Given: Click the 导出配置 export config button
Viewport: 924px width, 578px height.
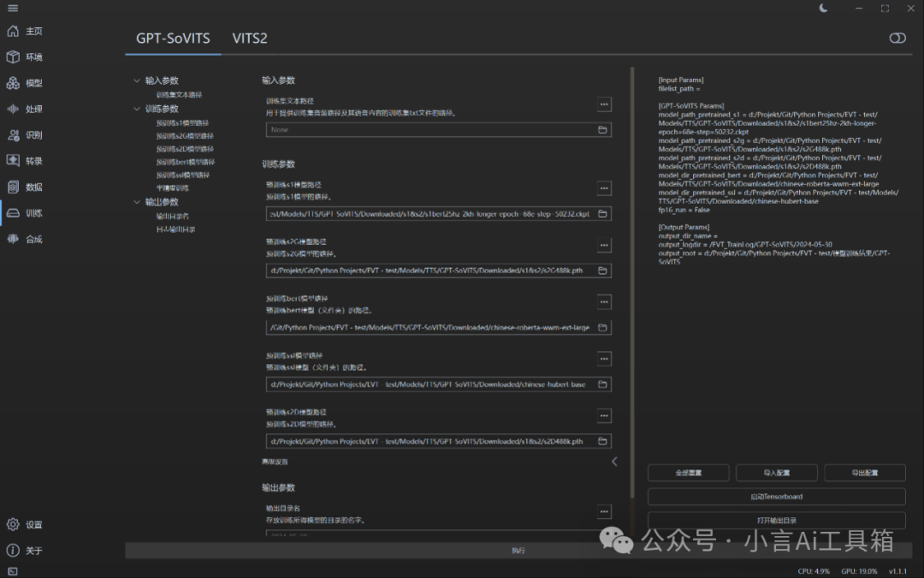Looking at the screenshot, I should tap(865, 473).
